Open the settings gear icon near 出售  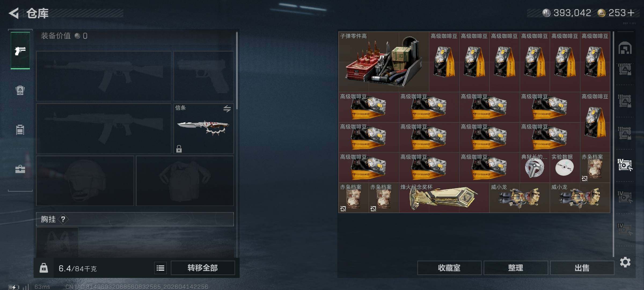pyautogui.click(x=625, y=262)
